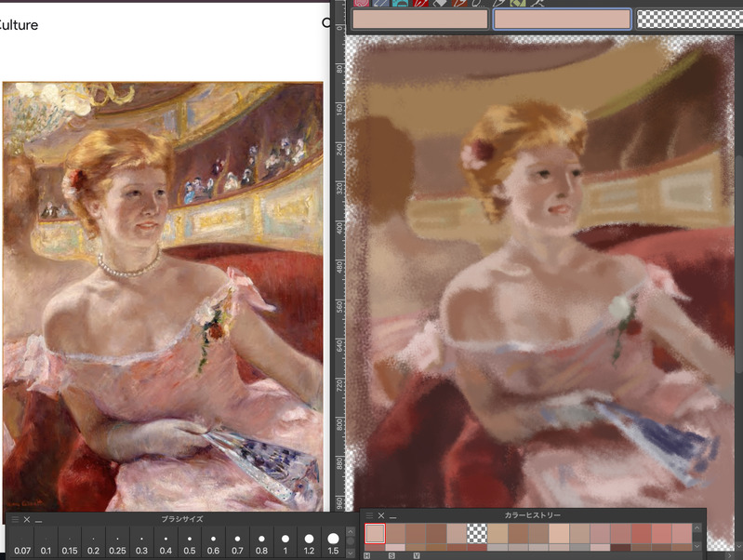
Task: Click color history panel scroll-up arrow
Action: coord(697,527)
